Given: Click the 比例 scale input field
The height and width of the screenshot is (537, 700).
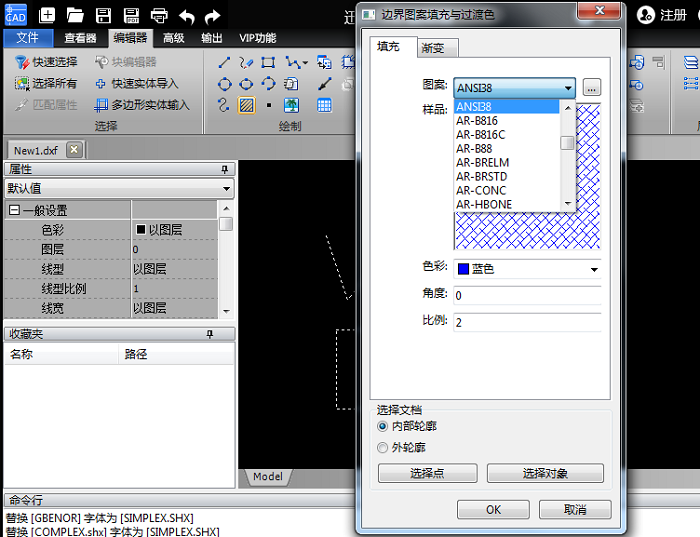Looking at the screenshot, I should pyautogui.click(x=526, y=322).
